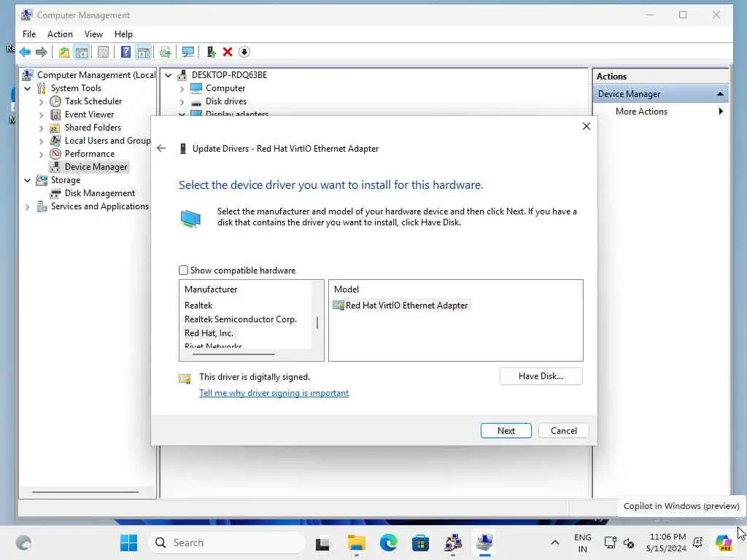Screen dimensions: 747x560
Task: Click the Up one level folder icon
Action: 64,52
